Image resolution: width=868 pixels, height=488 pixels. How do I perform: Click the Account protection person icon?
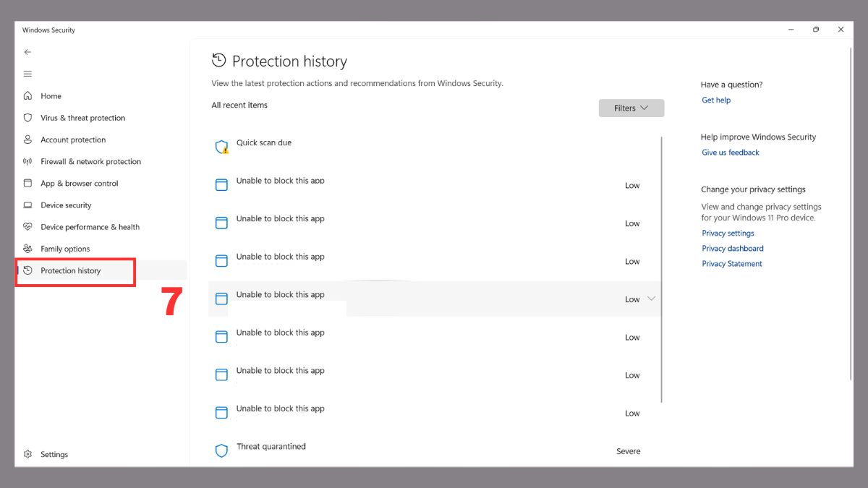[x=27, y=140]
